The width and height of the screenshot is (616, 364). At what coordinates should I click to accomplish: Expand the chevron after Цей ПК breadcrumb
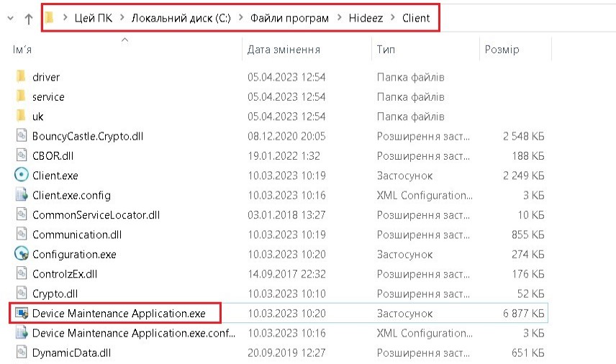(121, 18)
